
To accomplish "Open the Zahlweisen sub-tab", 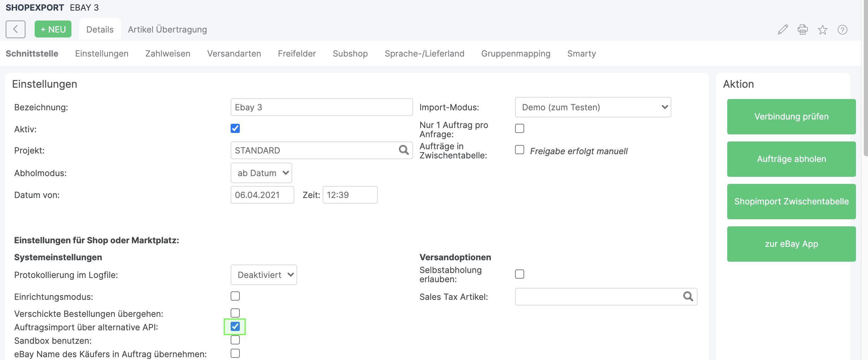I will coord(168,53).
